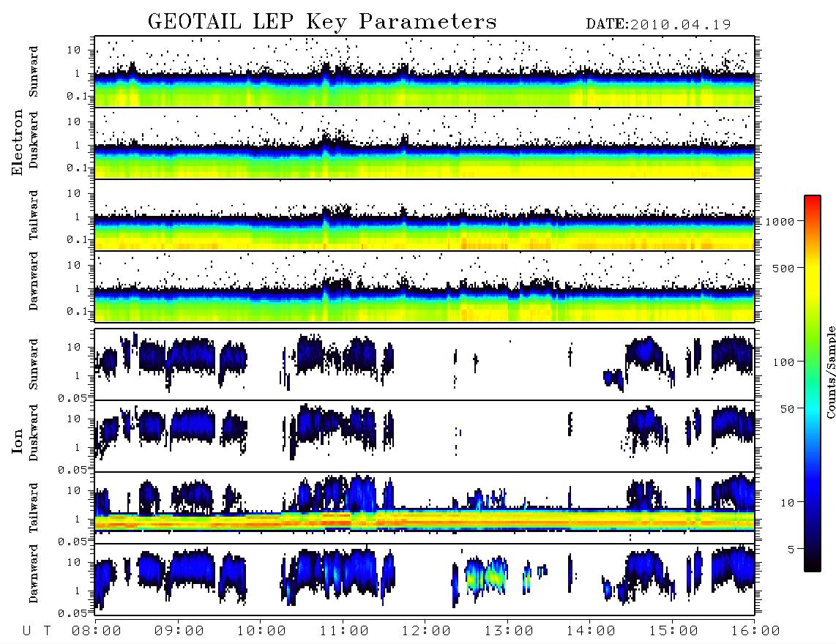Image resolution: width=836 pixels, height=644 pixels.
Task: Click the "0.05" tick of the Ion Sunward panel
Action: (72, 397)
